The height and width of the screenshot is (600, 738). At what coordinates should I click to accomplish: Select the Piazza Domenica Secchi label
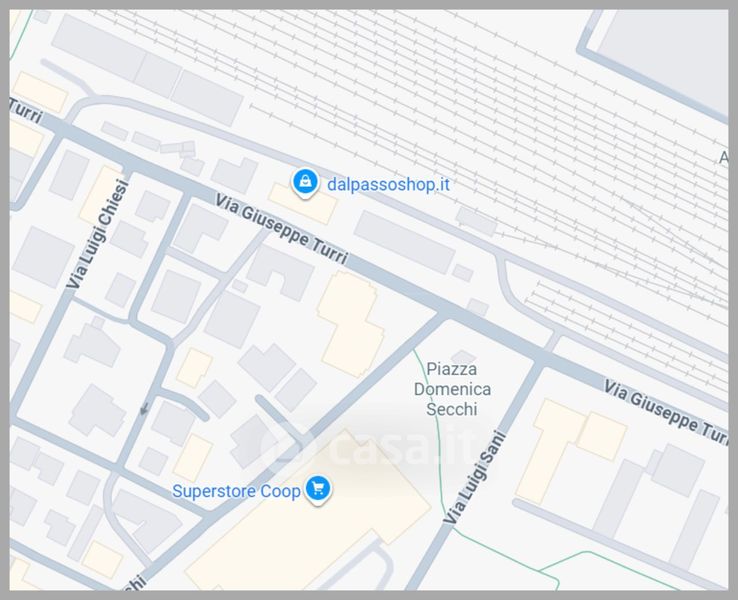452,389
